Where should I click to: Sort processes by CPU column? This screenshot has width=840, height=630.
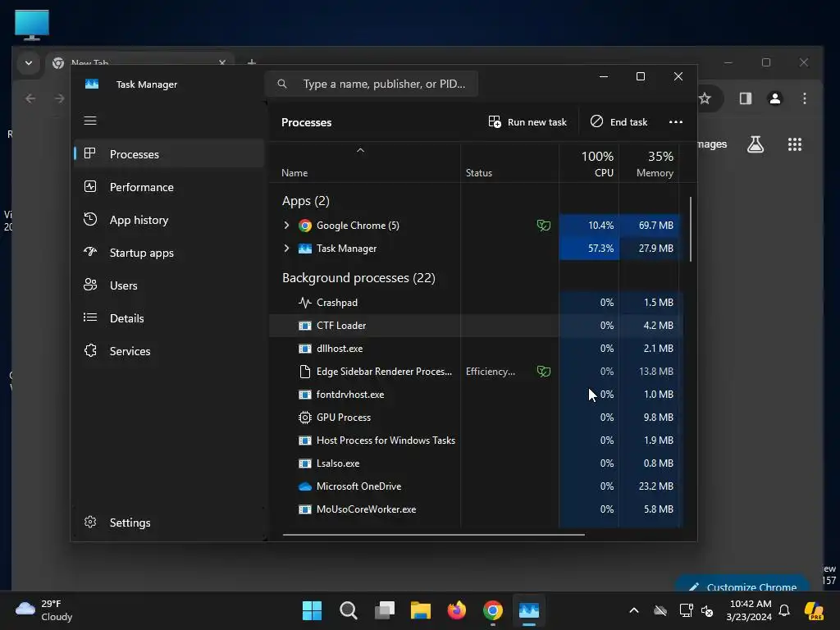589,164
